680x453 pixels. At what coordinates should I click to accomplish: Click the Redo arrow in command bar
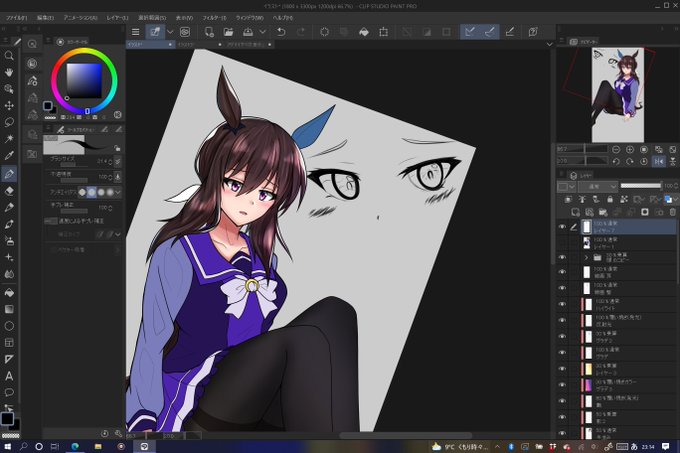301,32
